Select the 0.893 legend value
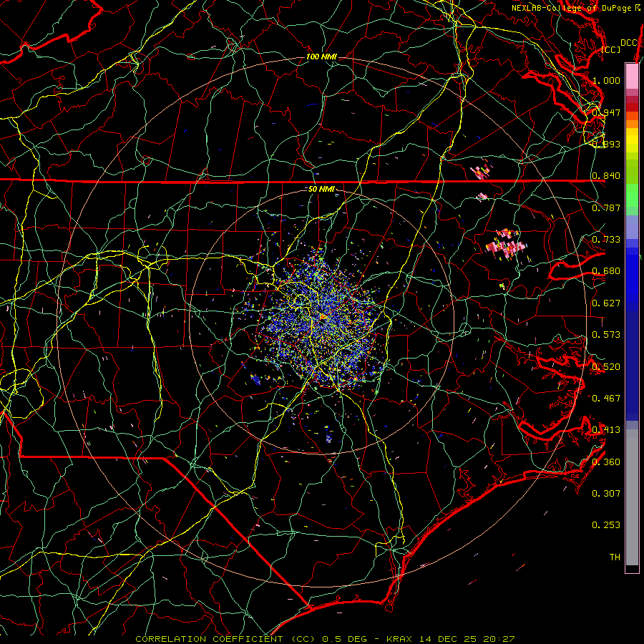Viewport: 644px width, 644px height. 606,144
